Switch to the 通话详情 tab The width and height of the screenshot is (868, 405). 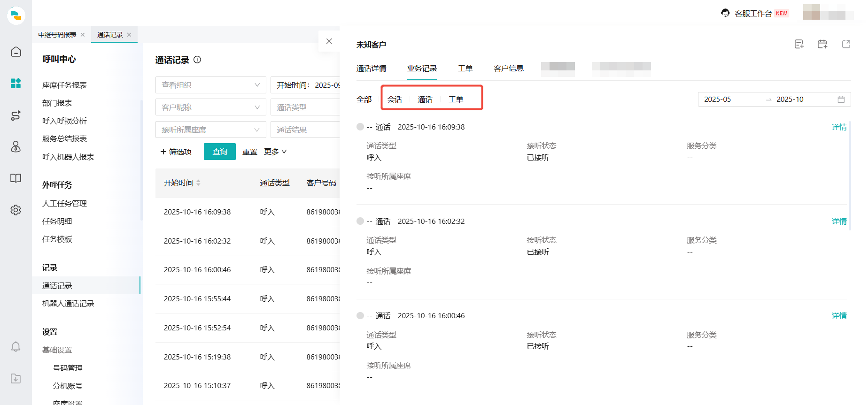coord(371,69)
